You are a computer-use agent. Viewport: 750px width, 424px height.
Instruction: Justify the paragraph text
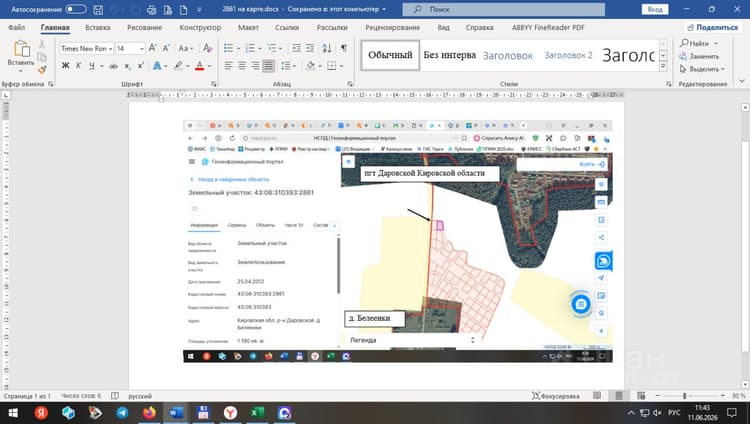point(268,66)
